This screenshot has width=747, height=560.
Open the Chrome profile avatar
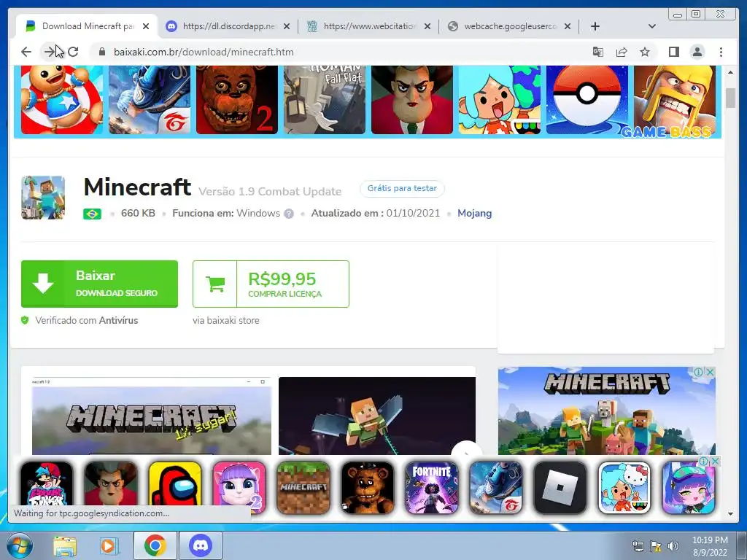[x=697, y=52]
